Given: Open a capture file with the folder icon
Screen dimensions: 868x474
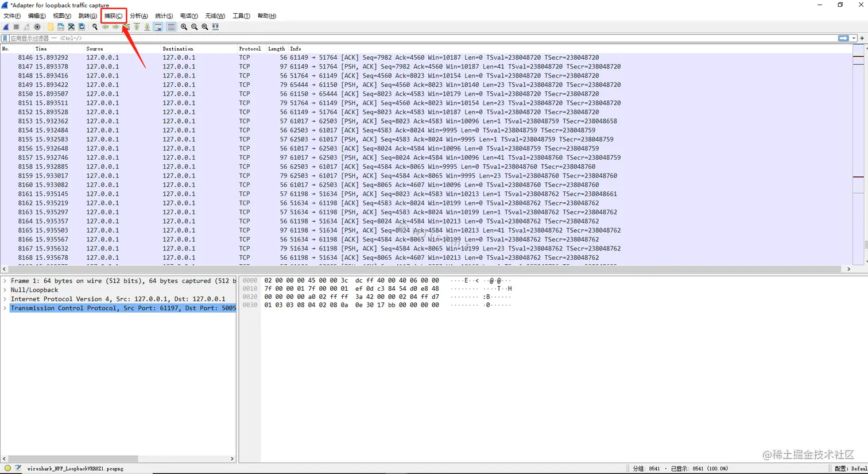Looking at the screenshot, I should pos(51,27).
